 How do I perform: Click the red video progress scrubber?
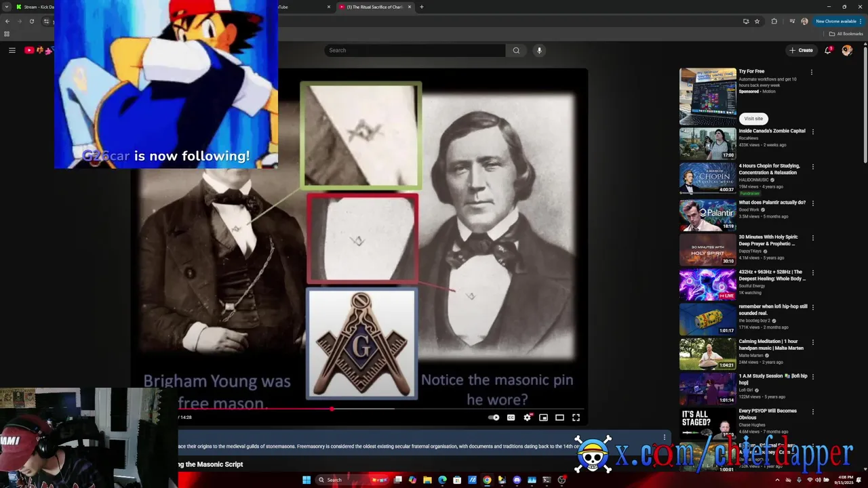pyautogui.click(x=332, y=409)
